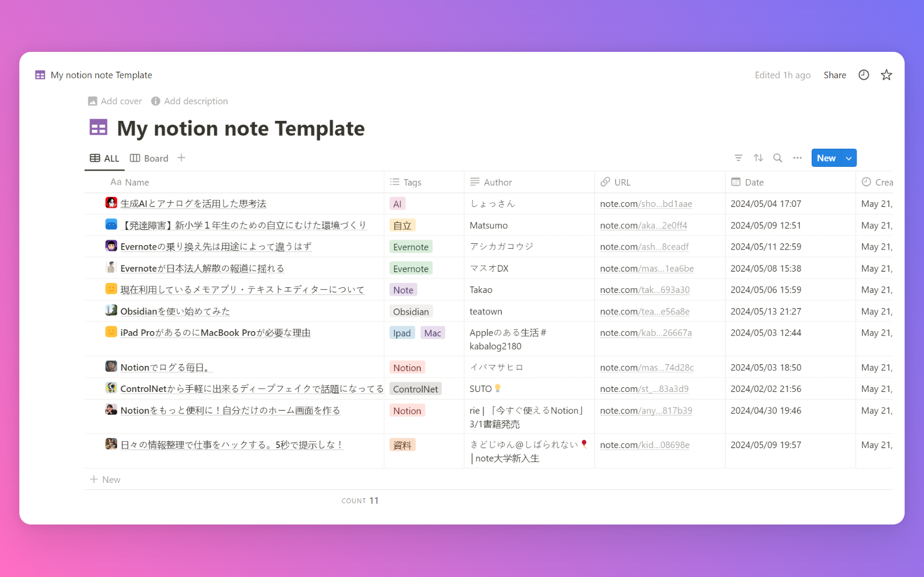Favorite this page with the star icon
924x577 pixels.
pos(887,75)
